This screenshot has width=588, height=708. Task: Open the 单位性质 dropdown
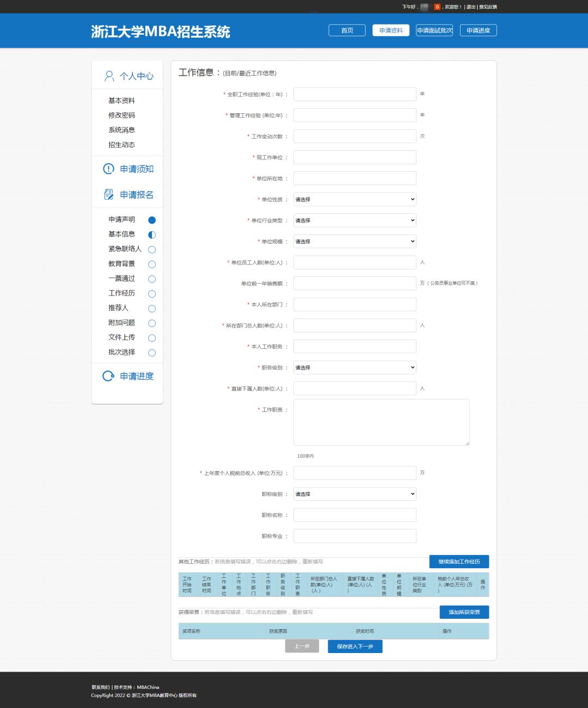[354, 199]
